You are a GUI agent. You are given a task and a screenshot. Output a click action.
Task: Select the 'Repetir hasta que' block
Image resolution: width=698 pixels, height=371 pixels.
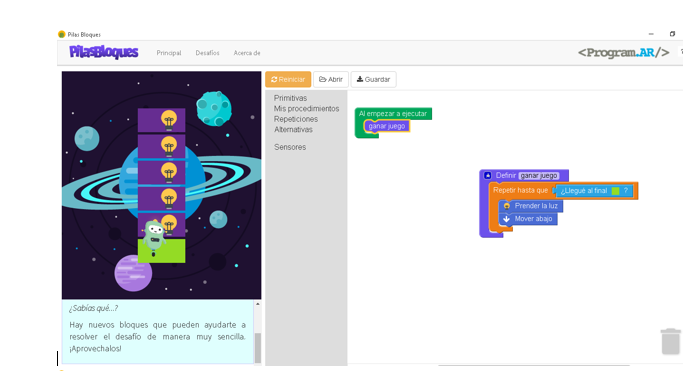coord(520,190)
